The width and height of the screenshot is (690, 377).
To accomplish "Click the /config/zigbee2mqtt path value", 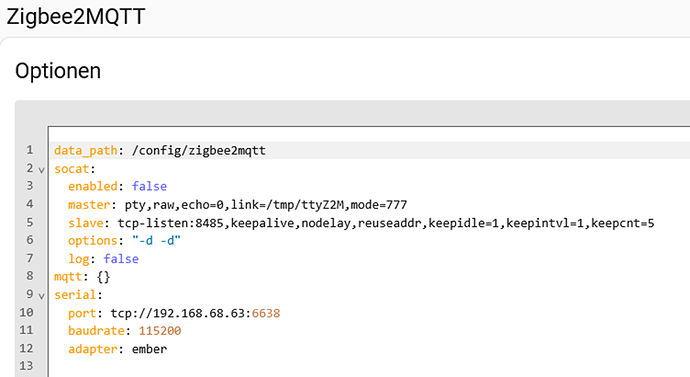I will 199,150.
